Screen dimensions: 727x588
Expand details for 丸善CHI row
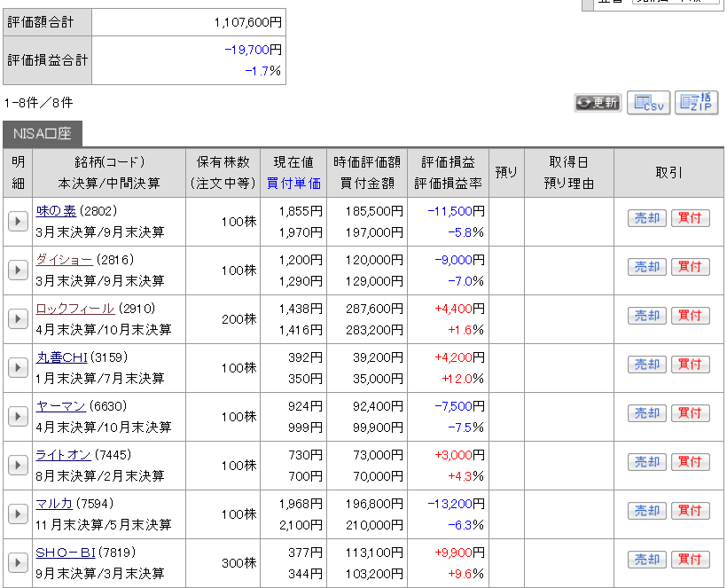pos(18,368)
